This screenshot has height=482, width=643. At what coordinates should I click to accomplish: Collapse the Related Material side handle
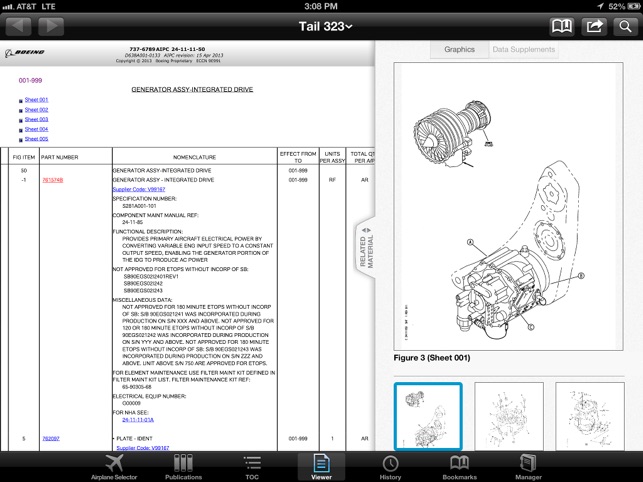(366, 248)
